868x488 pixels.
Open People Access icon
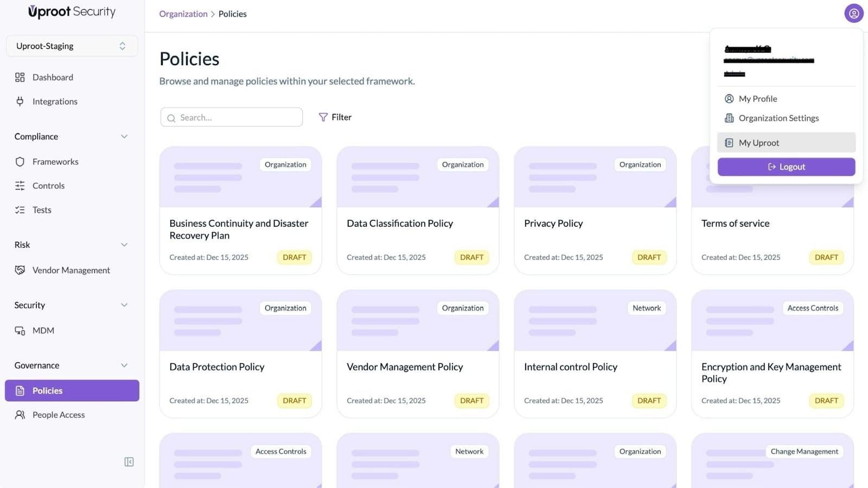tap(20, 415)
